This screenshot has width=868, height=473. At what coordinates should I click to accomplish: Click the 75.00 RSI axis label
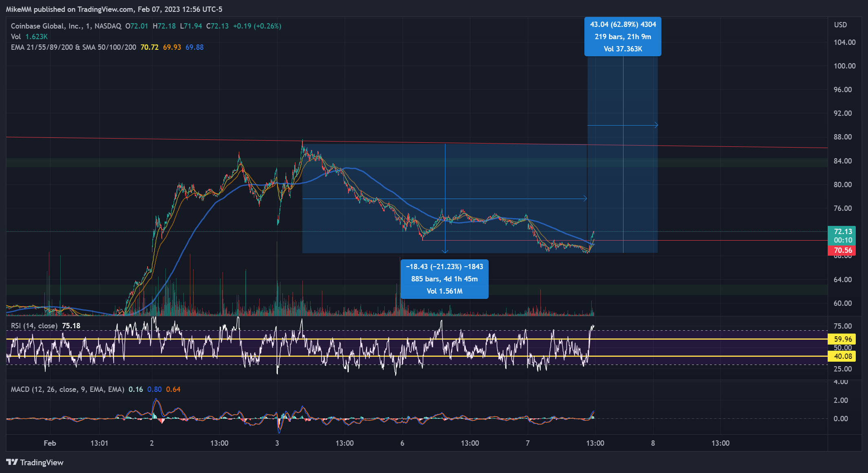pos(843,326)
